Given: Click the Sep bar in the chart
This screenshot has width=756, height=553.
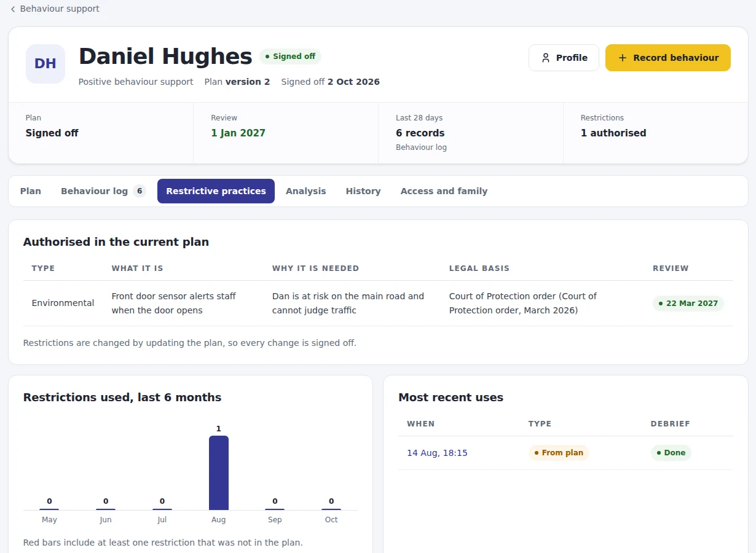Looking at the screenshot, I should pos(275,509).
